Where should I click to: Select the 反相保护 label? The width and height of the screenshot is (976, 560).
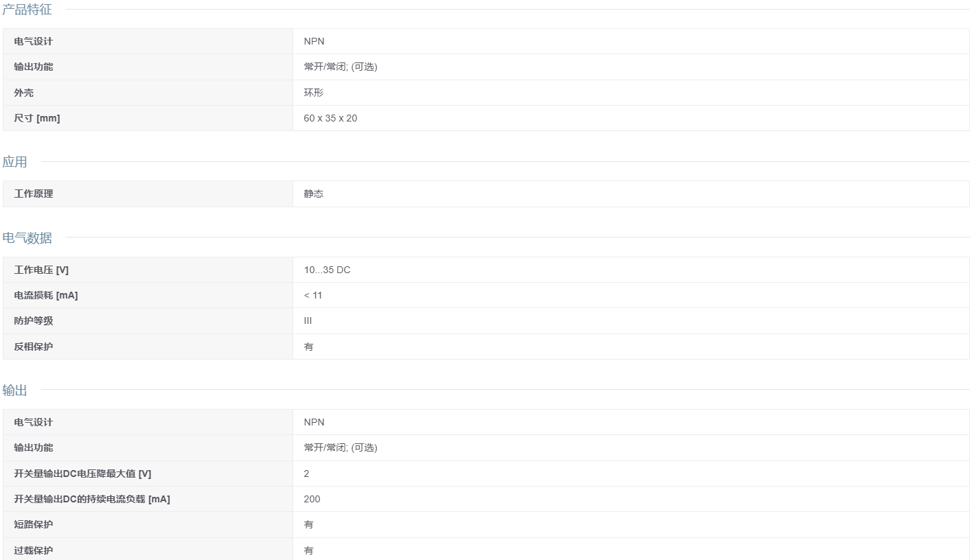33,347
